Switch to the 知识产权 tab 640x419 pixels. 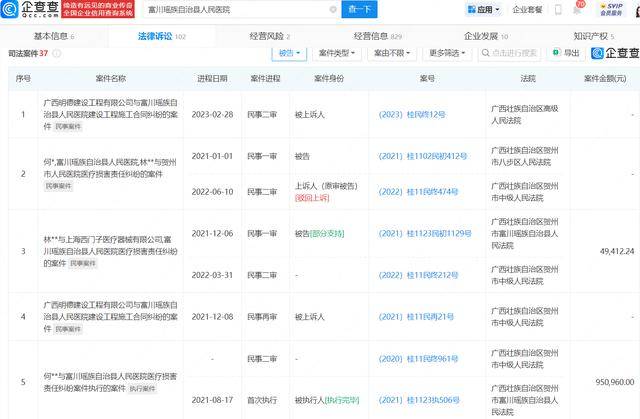(x=593, y=36)
